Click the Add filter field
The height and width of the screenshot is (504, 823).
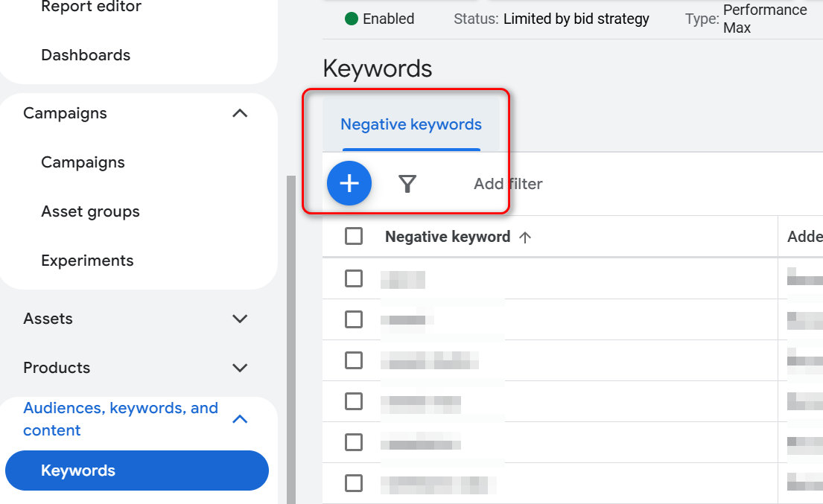click(508, 184)
